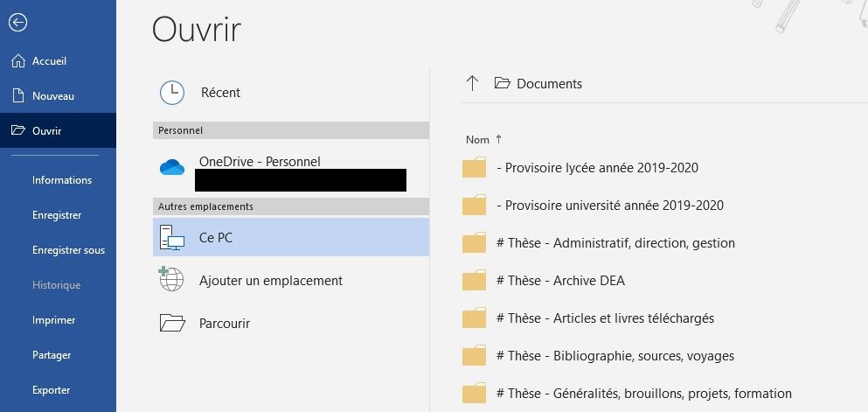Click the Accueil home icon
Viewport: 868px width, 412px height.
pos(17,61)
